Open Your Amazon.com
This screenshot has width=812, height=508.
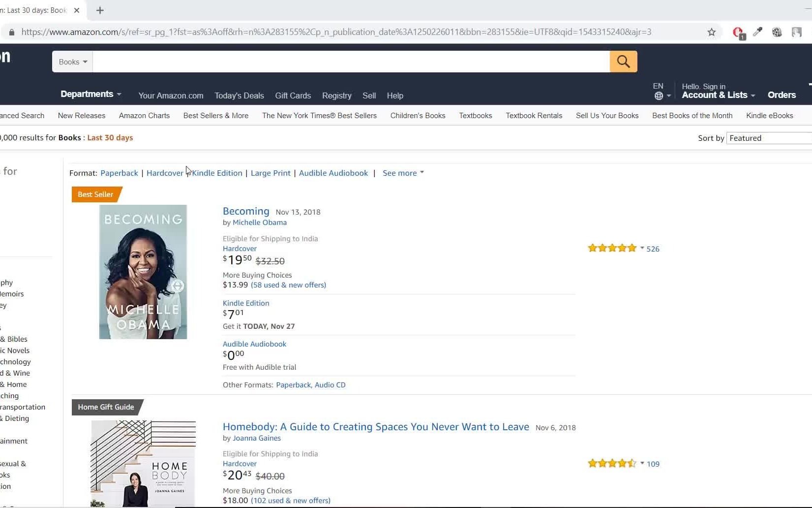[x=171, y=95]
